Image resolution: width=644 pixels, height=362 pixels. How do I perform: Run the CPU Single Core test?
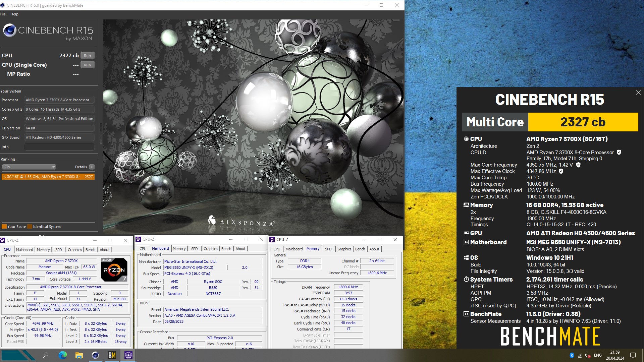click(x=87, y=65)
